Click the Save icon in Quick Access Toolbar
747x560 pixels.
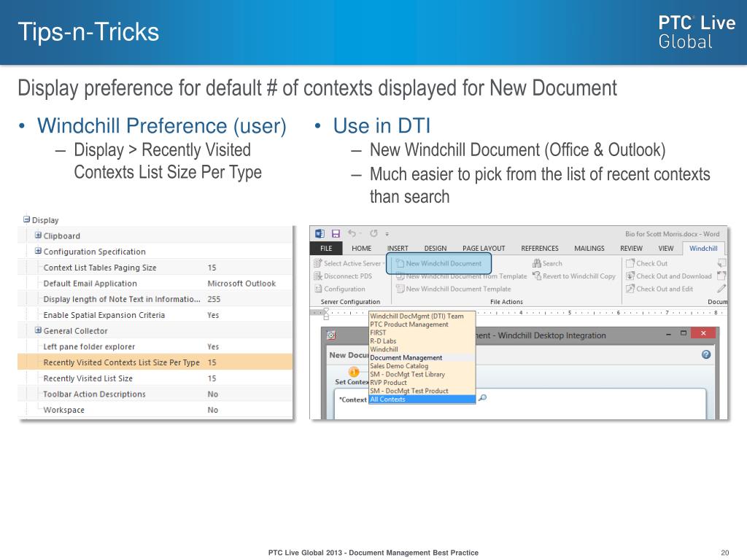[336, 233]
